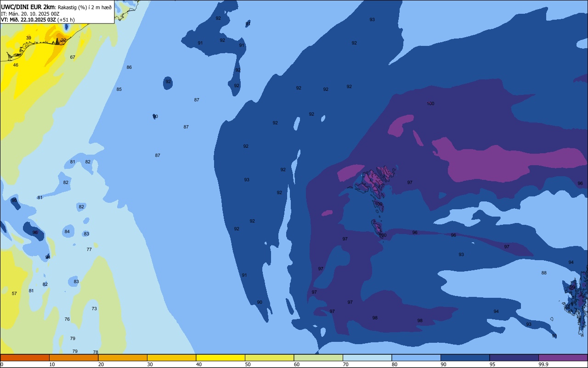This screenshot has height=368, width=588.
Task: Click the legend tick label 10
Action: click(52, 364)
